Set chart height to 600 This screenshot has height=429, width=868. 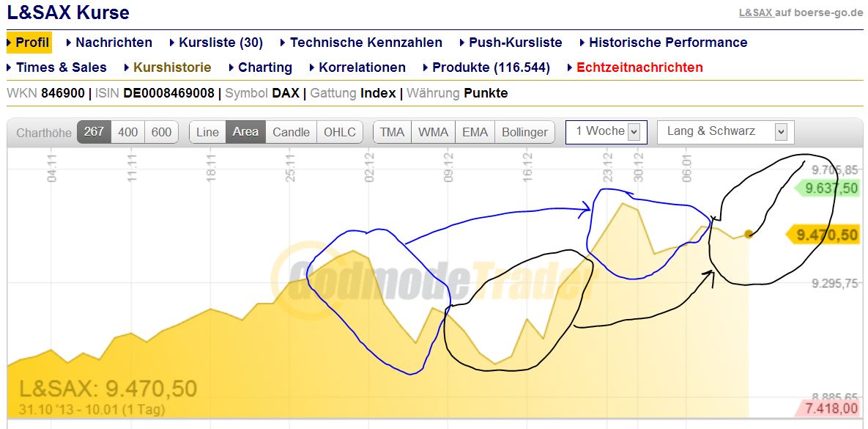(163, 132)
